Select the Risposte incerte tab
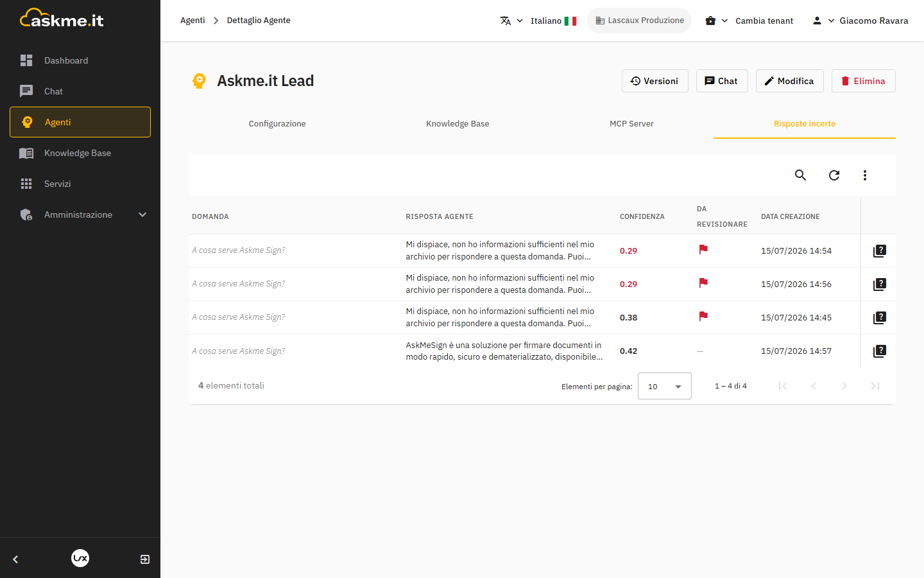The image size is (924, 578). pyautogui.click(x=805, y=124)
